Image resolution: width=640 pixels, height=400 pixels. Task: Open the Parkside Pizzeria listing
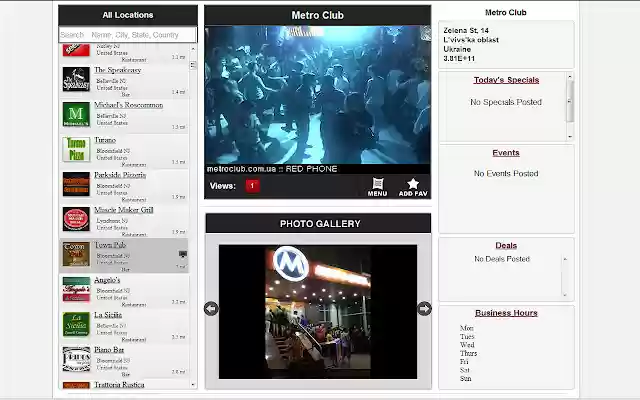(119, 176)
